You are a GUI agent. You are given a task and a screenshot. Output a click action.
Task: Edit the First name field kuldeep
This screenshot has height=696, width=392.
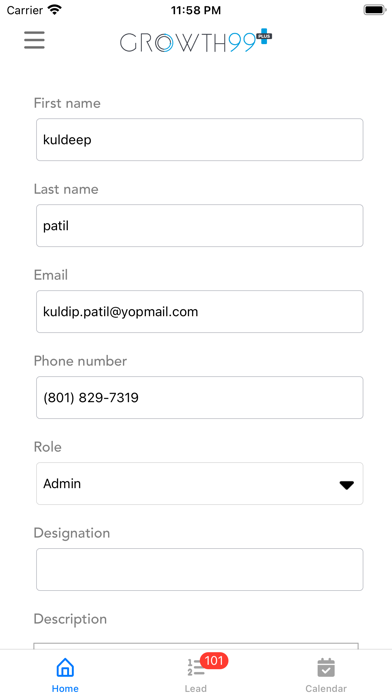coord(200,139)
